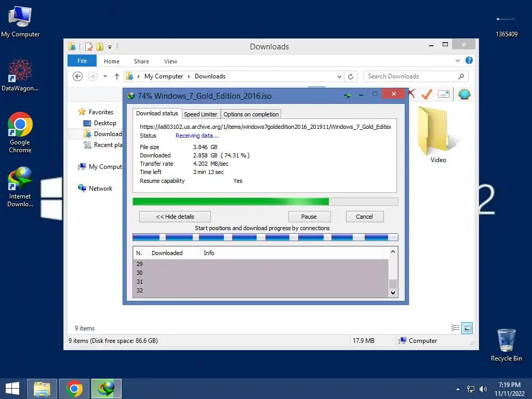Viewport: 532px width, 399px height.
Task: Click the Windows Start button
Action: [12, 389]
